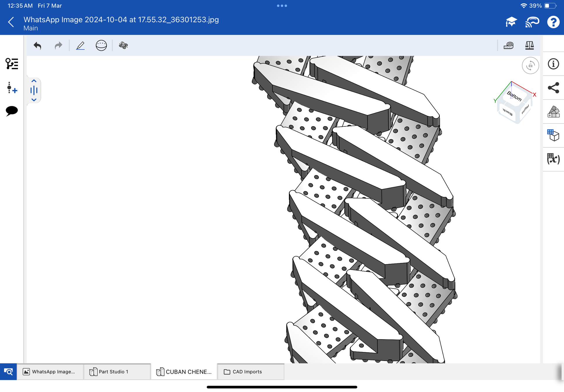Click the Bottom face of view cube
Viewport: 564px width, 392px height.
tap(514, 96)
